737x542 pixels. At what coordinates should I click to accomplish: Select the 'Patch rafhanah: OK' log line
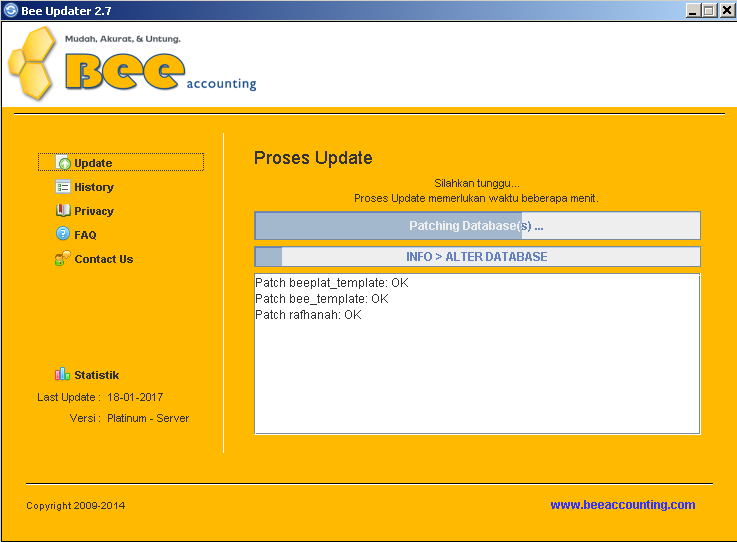coord(308,315)
